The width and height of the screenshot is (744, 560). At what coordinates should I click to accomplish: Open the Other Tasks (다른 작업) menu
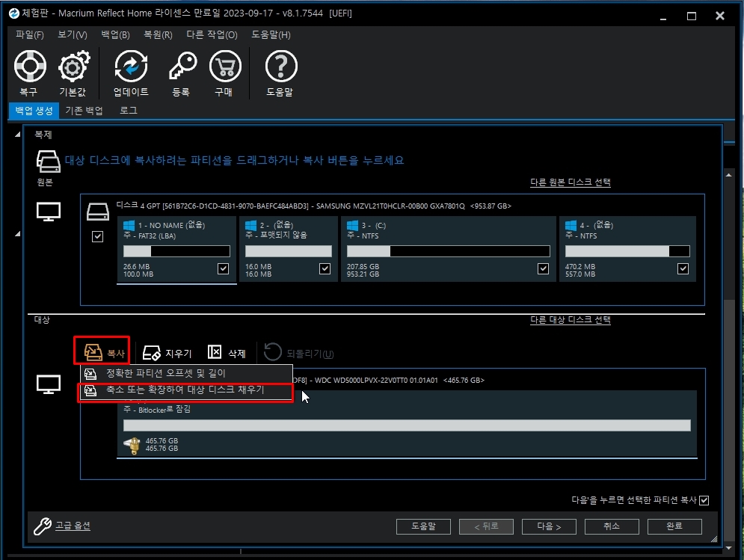pos(212,34)
